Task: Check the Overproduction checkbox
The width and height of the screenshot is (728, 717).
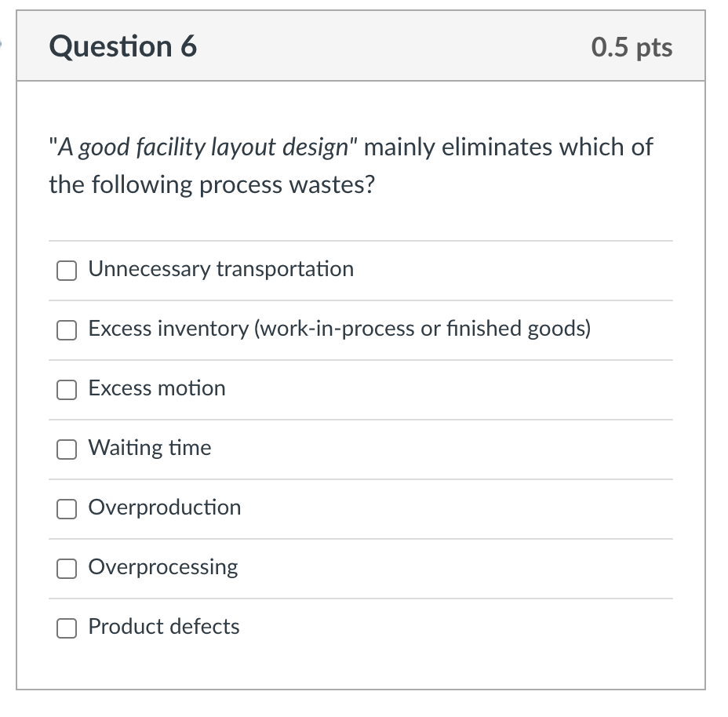Action: click(67, 509)
